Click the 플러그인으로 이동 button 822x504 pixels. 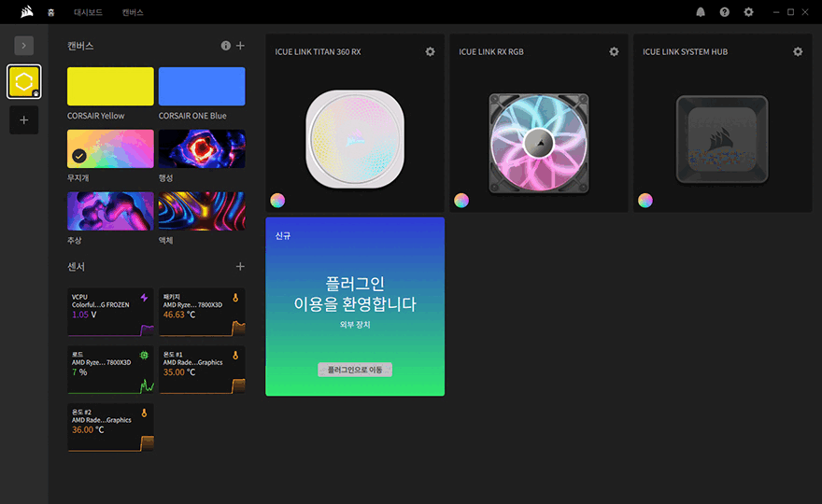click(355, 370)
